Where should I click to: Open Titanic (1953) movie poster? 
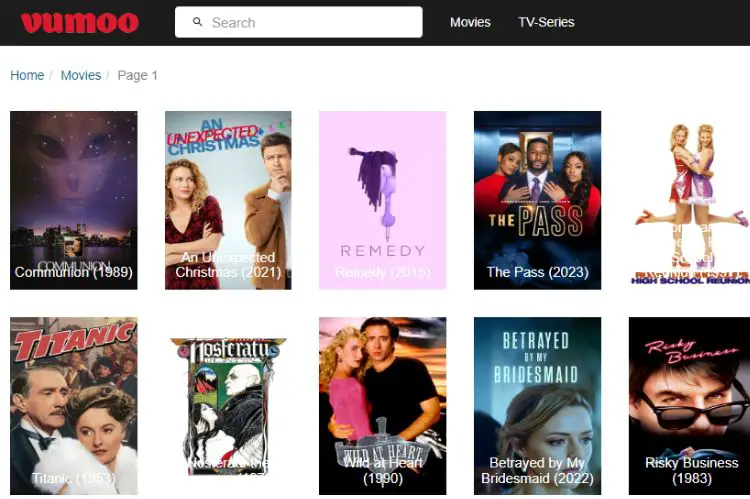(x=74, y=406)
